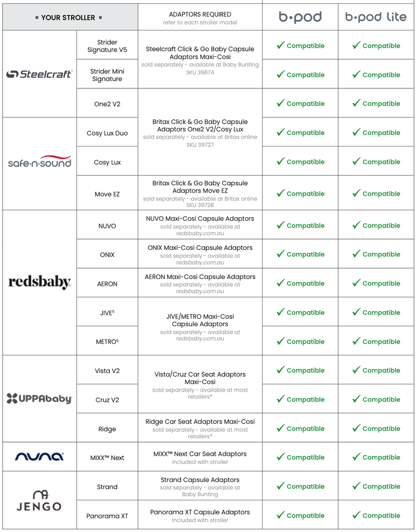417x532 pixels.
Task: Click the ADAPTORS REQUIRED column header
Action: click(200, 14)
